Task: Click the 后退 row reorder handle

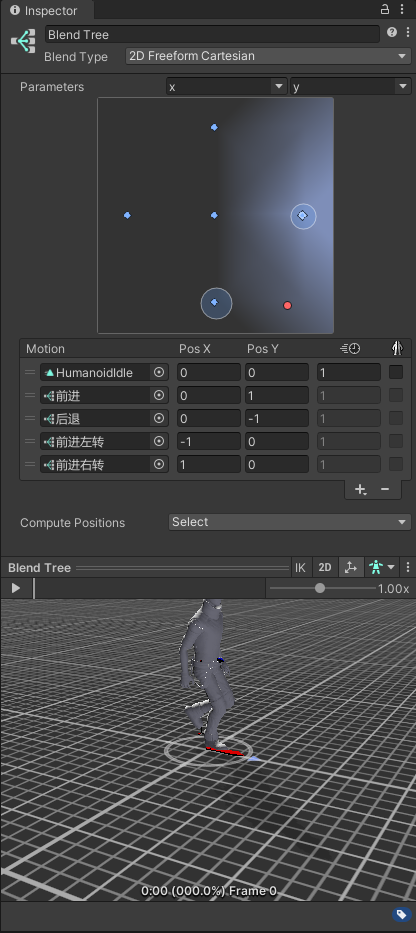Action: 30,418
